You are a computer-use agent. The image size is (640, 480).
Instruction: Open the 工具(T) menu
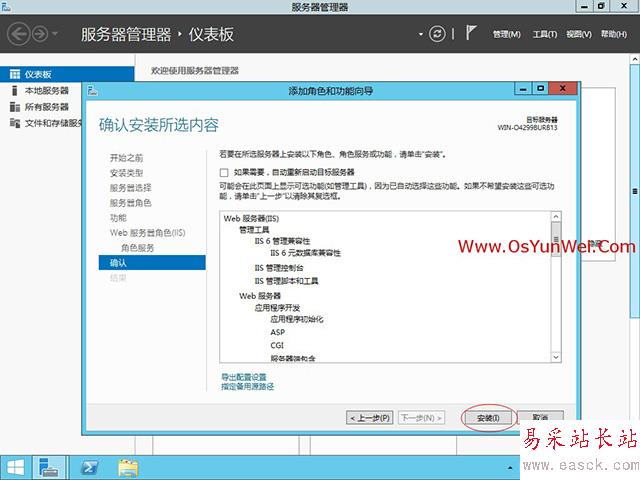[x=545, y=35]
